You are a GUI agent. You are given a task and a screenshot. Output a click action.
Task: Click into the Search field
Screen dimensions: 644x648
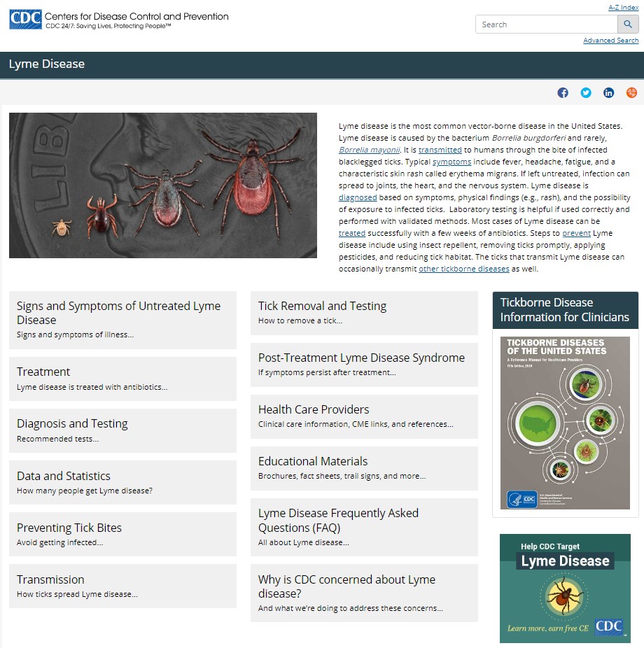pyautogui.click(x=547, y=24)
